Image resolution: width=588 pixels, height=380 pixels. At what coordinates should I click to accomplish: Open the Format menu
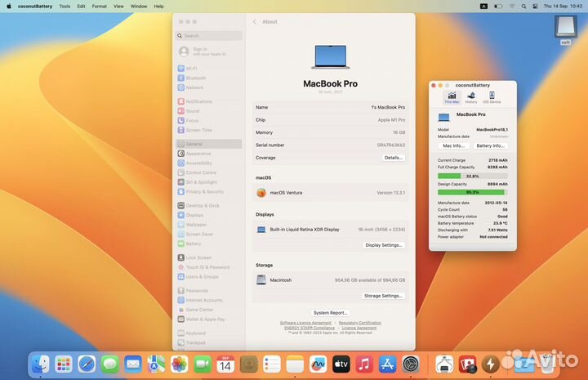100,7
